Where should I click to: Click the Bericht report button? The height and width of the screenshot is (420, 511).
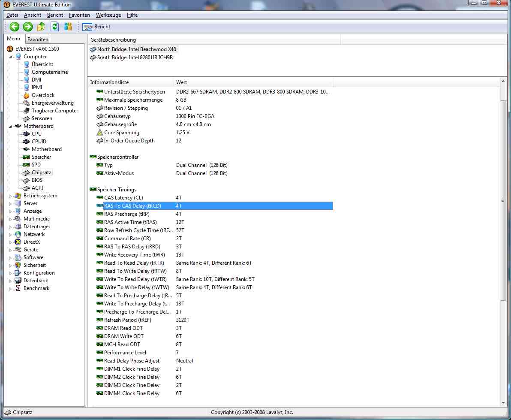click(96, 27)
